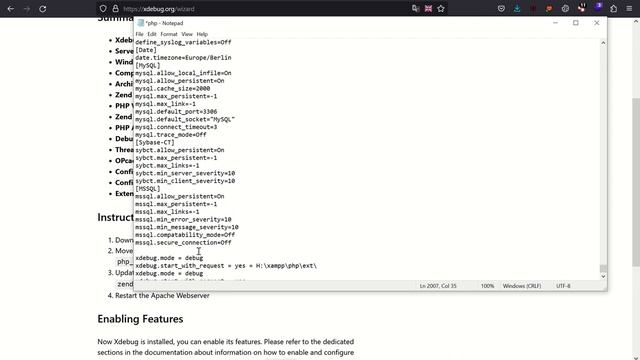Screen dimensions: 640x360
Task: Go forward in the Firefox browser
Action: tap(27, 9)
